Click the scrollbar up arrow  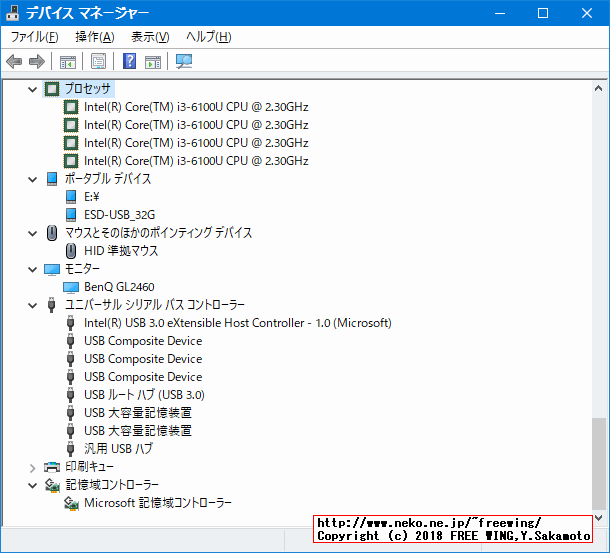(x=599, y=88)
